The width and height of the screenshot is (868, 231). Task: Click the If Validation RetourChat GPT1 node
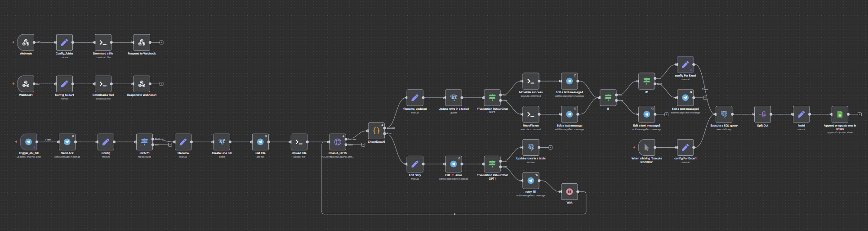pos(492,164)
